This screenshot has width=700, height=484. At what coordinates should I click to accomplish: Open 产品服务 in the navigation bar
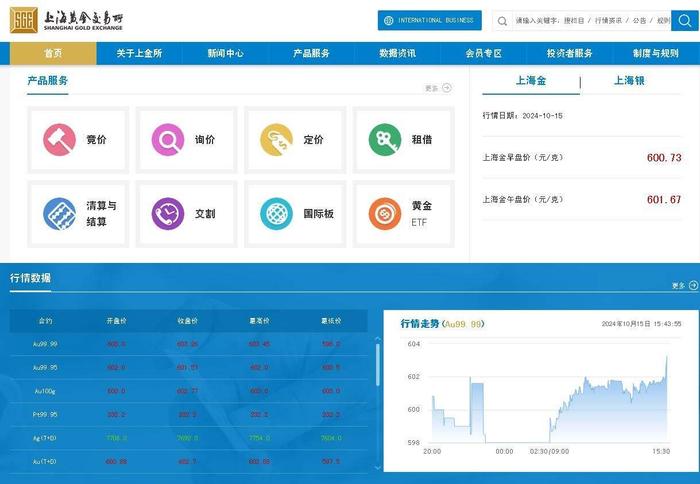point(311,54)
